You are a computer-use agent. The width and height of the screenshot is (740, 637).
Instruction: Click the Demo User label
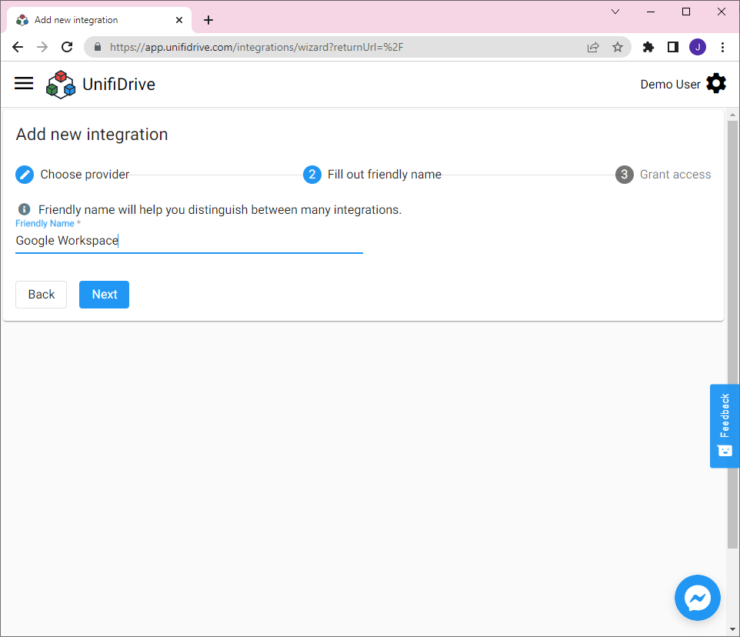[x=670, y=84]
